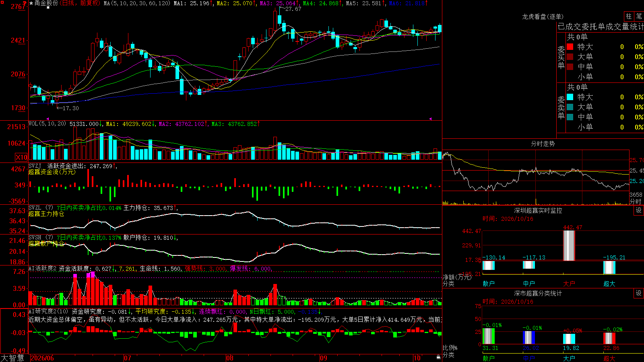The width and height of the screenshot is (644, 362).
Task: Click the teal 中单 sell-order swatch
Action: [570, 117]
